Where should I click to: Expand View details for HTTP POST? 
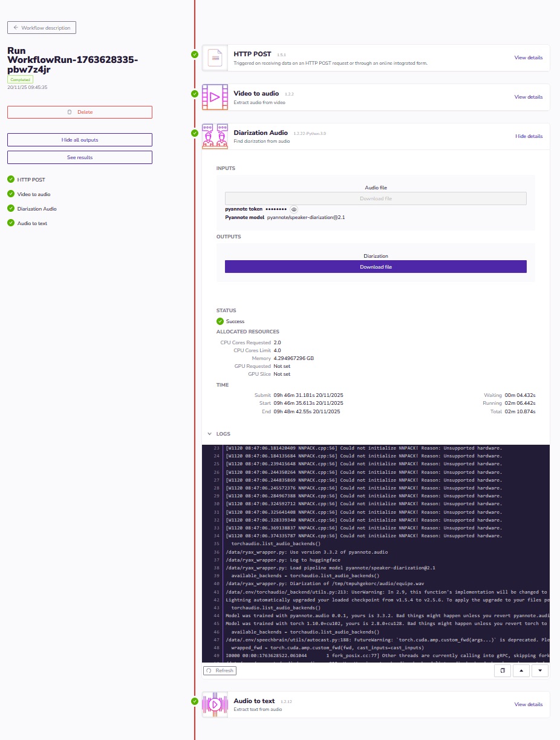(x=528, y=58)
